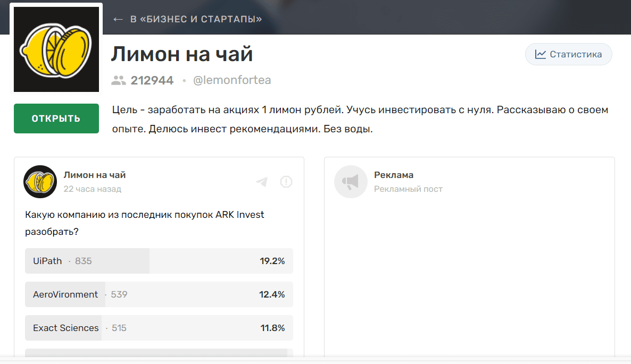This screenshot has height=364, width=631.
Task: Click the round lemon avatar in the post header
Action: [39, 181]
